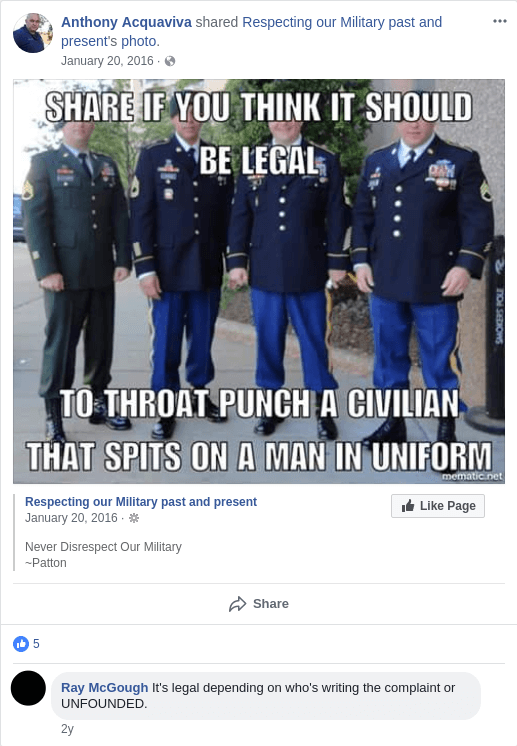This screenshot has height=746, width=517.
Task: Click the Share button under the post
Action: [259, 604]
